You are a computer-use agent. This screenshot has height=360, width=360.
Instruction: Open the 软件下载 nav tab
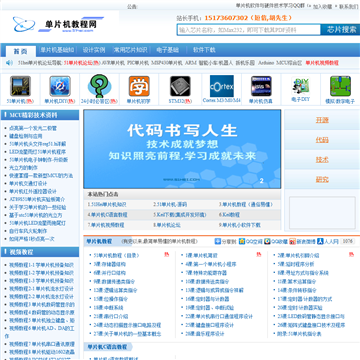pos(204,50)
